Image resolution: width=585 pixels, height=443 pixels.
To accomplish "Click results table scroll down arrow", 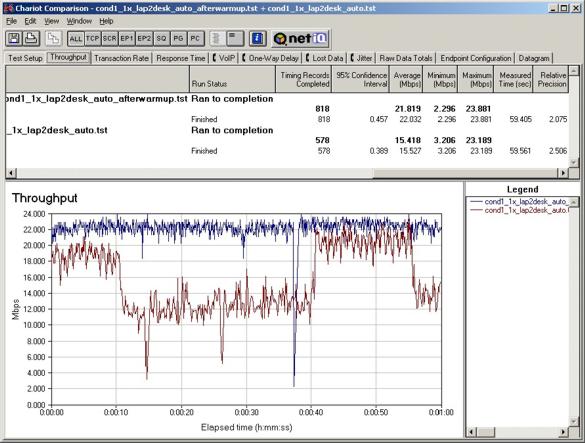I will [573, 163].
